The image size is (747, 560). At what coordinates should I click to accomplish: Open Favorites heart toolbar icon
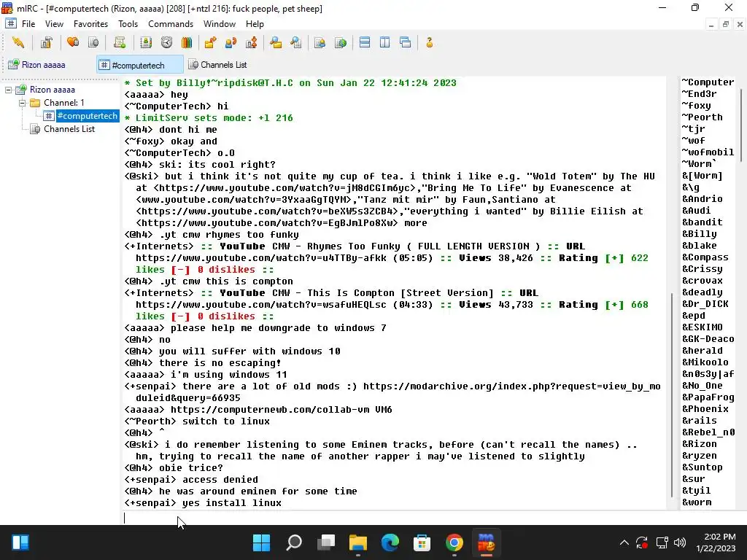click(73, 43)
